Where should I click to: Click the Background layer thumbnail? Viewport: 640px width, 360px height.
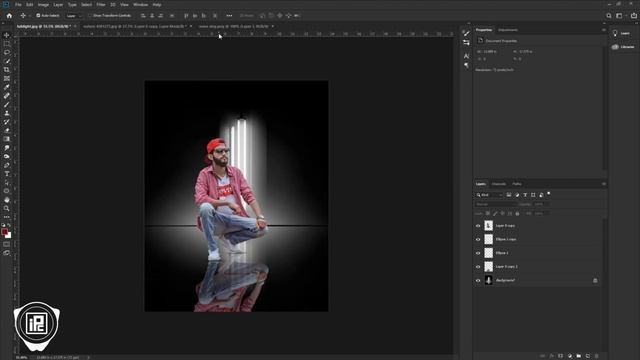(489, 280)
